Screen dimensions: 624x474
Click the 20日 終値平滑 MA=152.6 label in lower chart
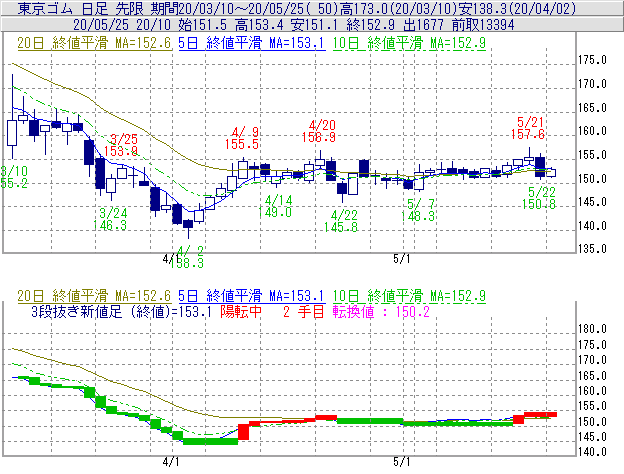(94, 296)
